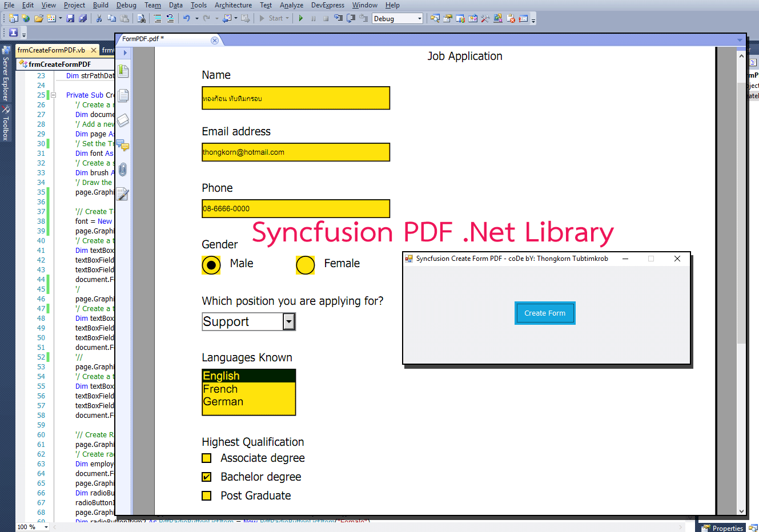Open the Toolbox side panel
This screenshot has width=759, height=532.
(6, 123)
